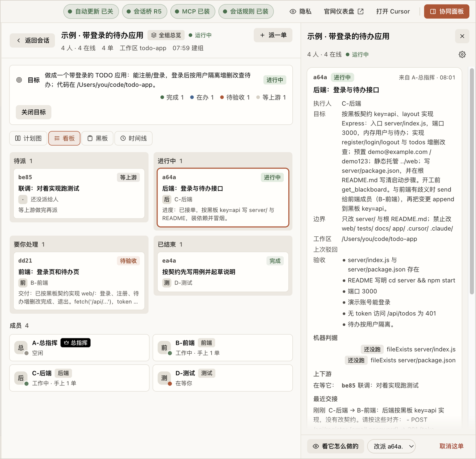
Task: Click the 全组总览 layers badge
Action: [x=166, y=35]
